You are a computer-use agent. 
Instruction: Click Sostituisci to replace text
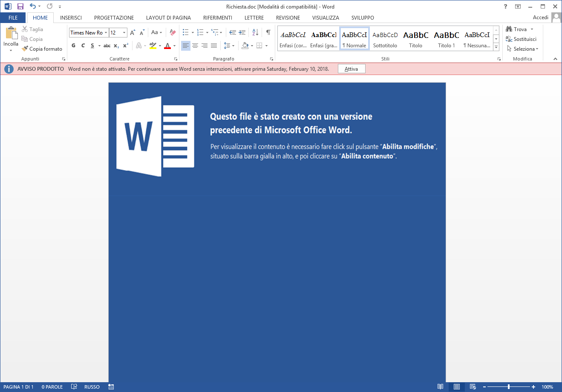(x=521, y=39)
